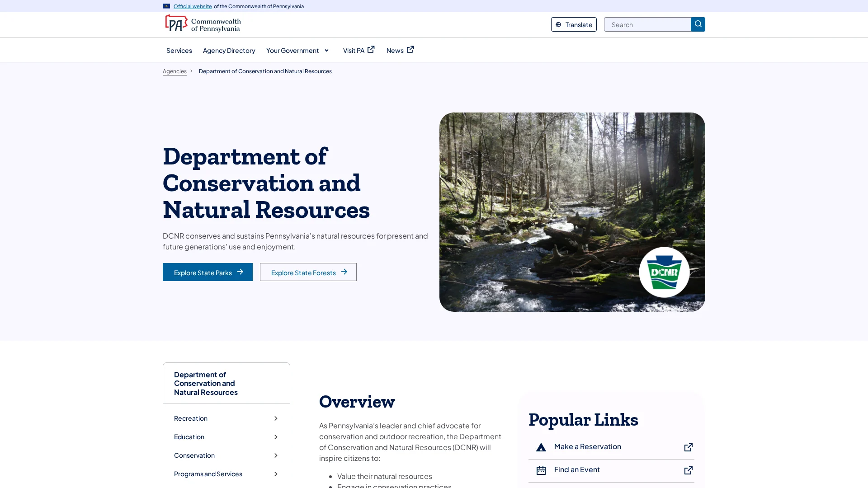Click the calendar icon next to Find an Event
868x488 pixels.
[541, 470]
